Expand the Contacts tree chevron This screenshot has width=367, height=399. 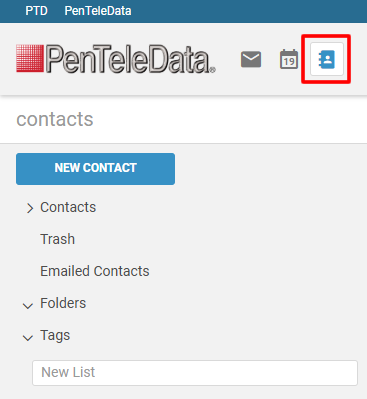click(x=30, y=208)
